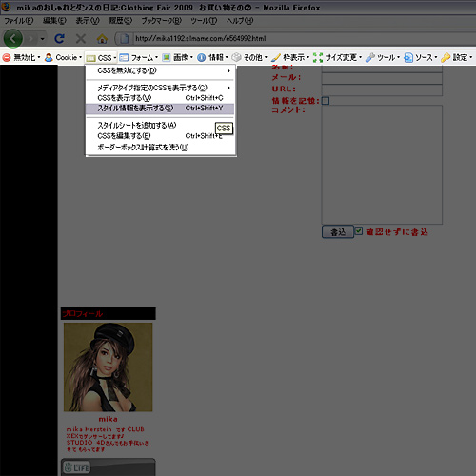476x476 pixels.
Task: Click the 書込 submit button
Action: coord(338,232)
